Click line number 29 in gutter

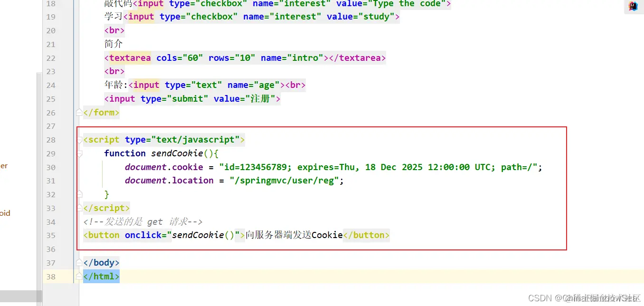point(50,154)
